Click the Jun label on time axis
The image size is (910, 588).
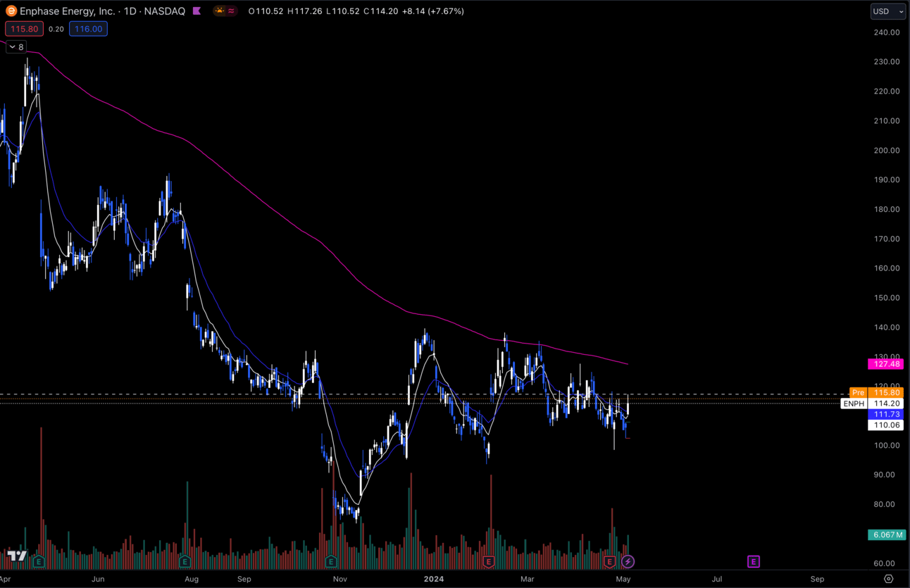[x=98, y=579]
